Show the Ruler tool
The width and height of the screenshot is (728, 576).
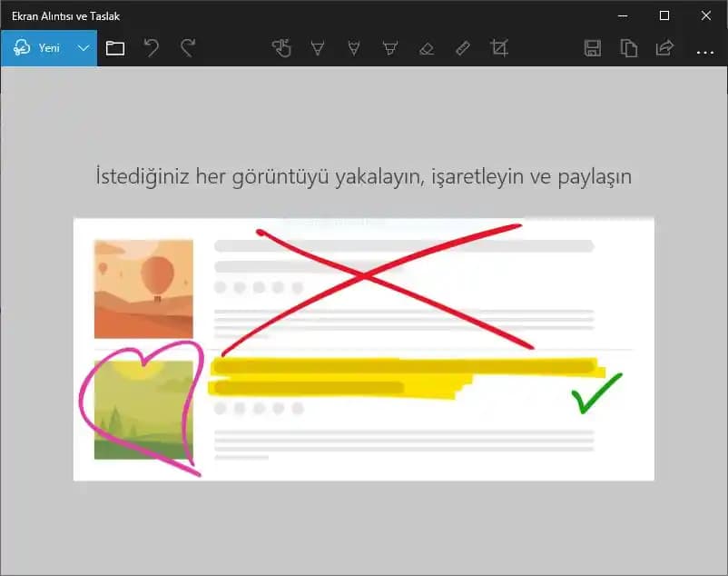pos(463,48)
